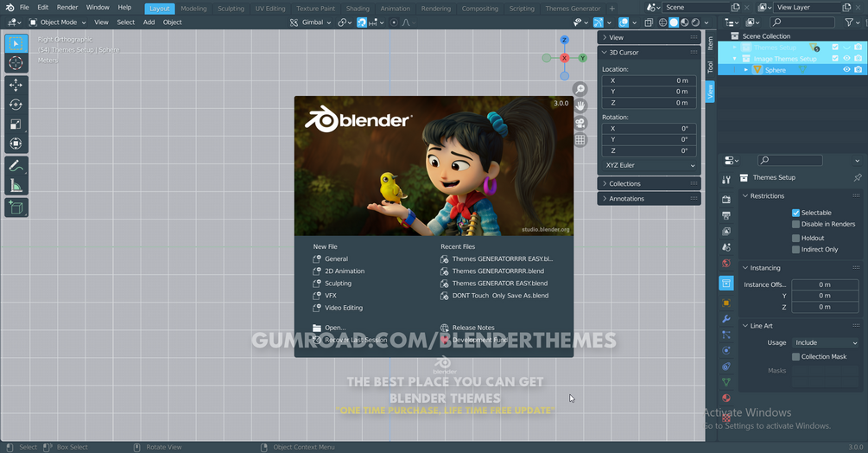The height and width of the screenshot is (453, 868).
Task: Switch to the Modeling workspace tab
Action: [x=193, y=9]
